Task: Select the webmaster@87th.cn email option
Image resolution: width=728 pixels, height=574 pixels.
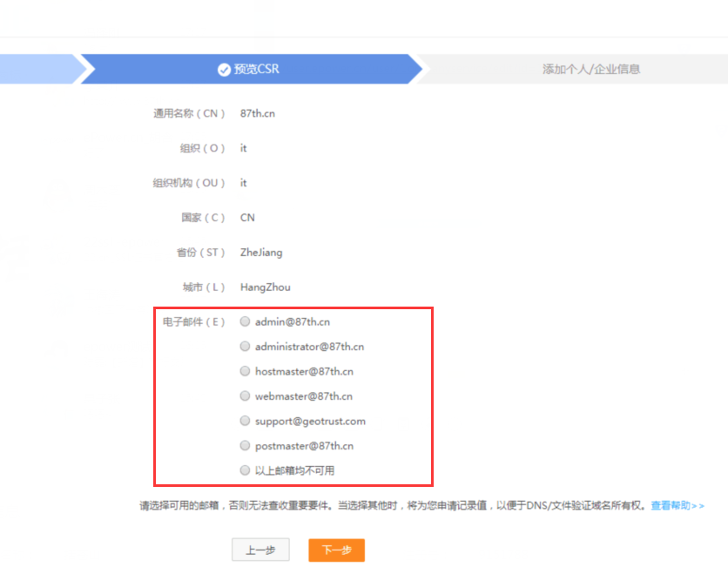Action: pyautogui.click(x=245, y=395)
